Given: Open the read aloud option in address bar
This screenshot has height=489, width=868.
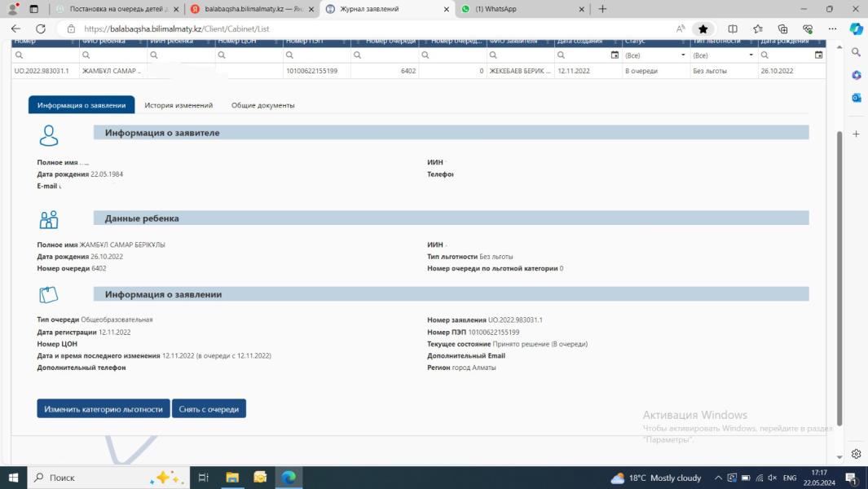Looking at the screenshot, I should coord(681,29).
